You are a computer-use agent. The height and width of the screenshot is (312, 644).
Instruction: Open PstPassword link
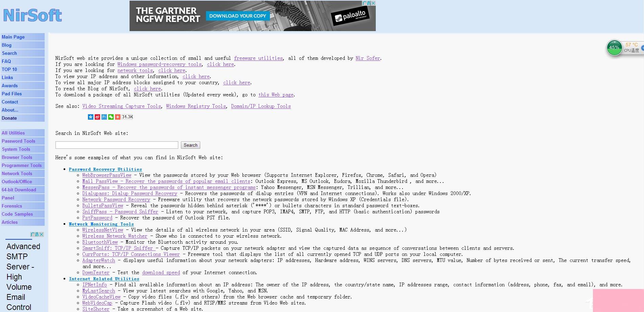point(97,218)
